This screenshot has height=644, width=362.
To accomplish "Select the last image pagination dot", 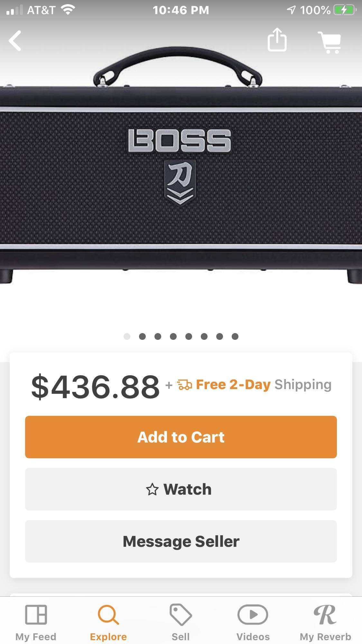I will pyautogui.click(x=235, y=336).
